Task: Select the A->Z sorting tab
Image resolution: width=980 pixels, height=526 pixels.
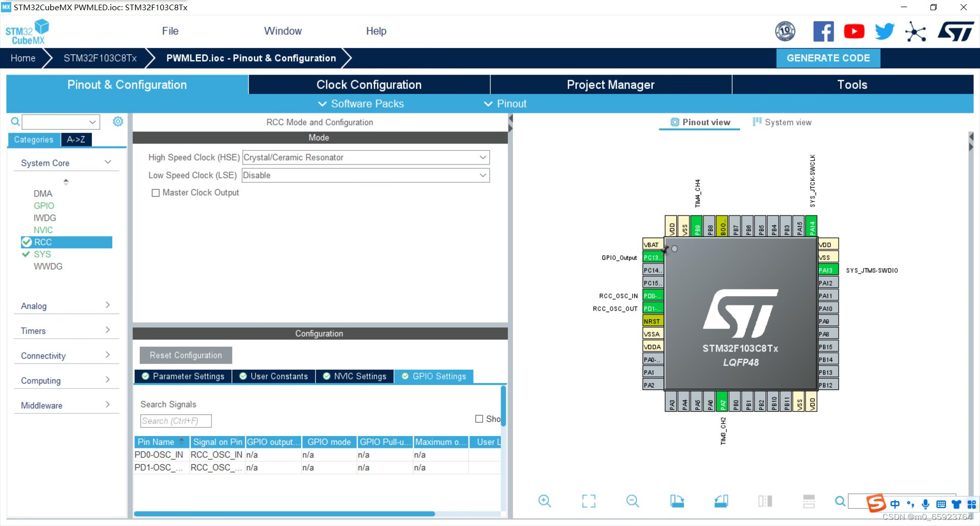Action: 76,139
